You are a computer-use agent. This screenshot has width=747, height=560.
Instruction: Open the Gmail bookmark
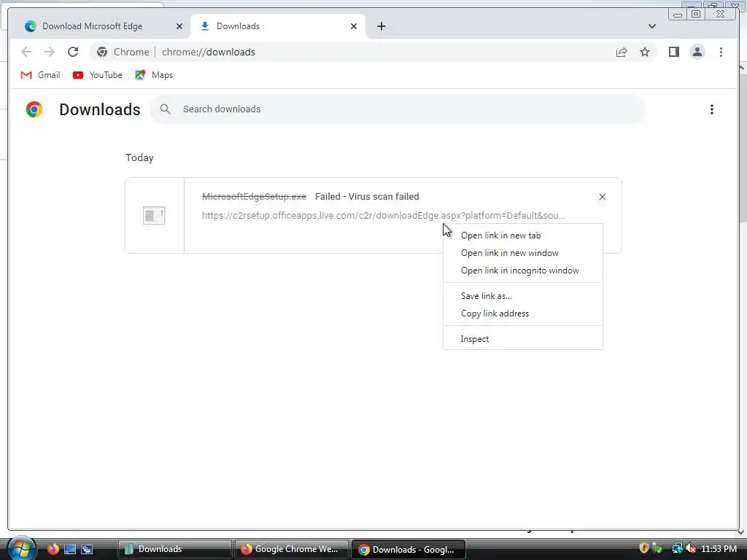[40, 75]
